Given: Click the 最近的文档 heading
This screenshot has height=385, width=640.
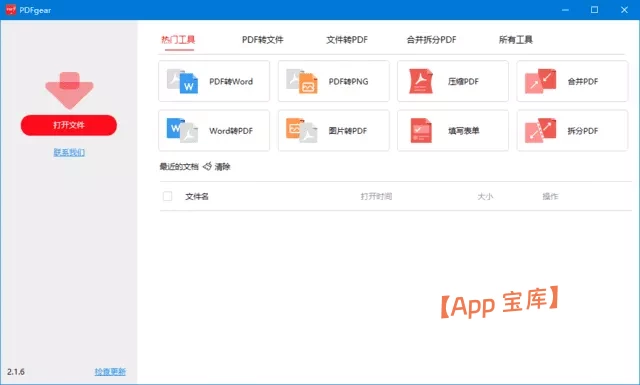Looking at the screenshot, I should (179, 166).
